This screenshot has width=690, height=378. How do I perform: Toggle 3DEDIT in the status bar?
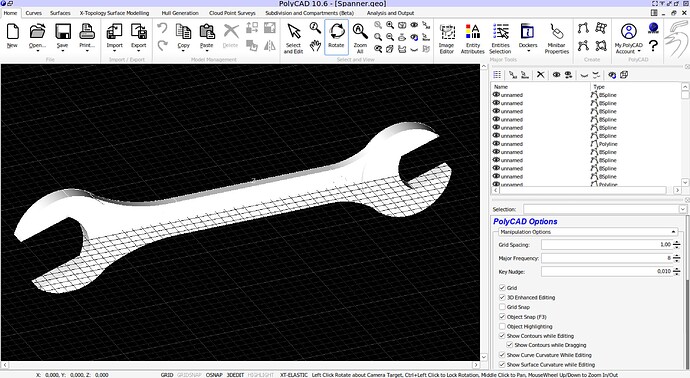coord(235,375)
